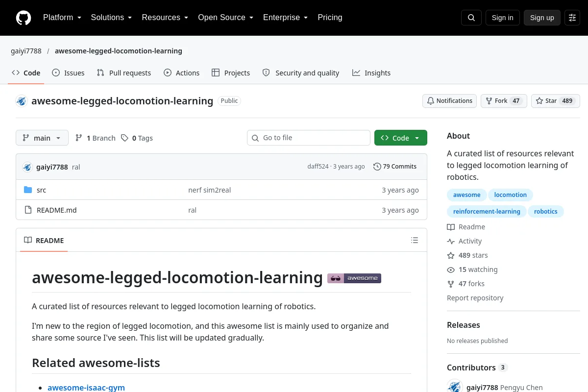The width and height of the screenshot is (588, 392).
Task: Open the src folder
Action: click(x=41, y=190)
